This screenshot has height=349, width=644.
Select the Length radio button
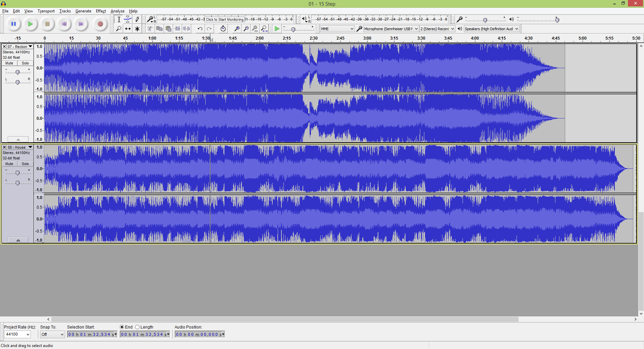click(x=137, y=327)
